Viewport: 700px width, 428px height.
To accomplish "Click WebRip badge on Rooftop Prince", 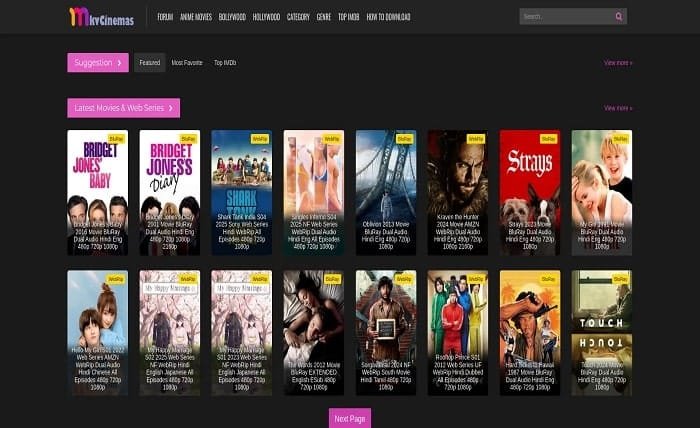I will coord(476,279).
